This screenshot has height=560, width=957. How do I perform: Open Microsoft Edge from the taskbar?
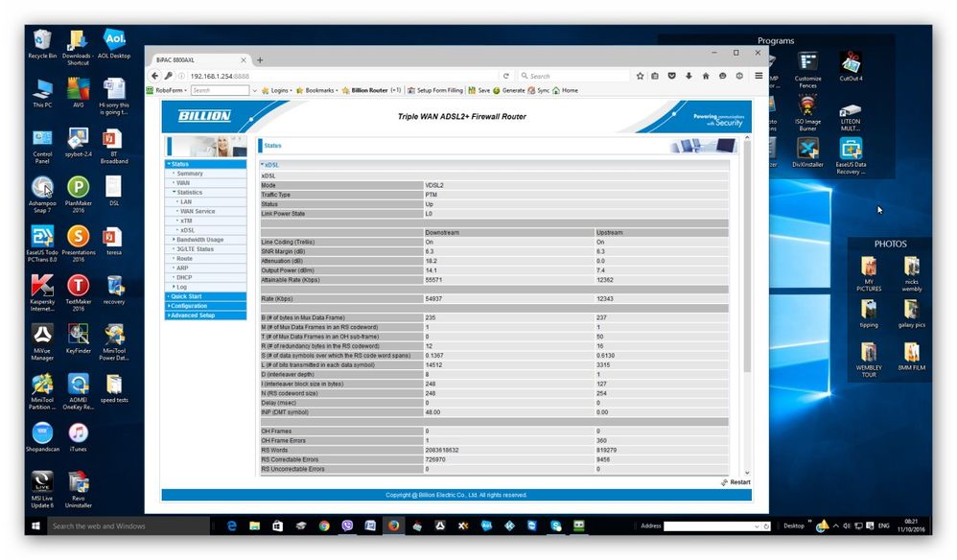point(232,525)
